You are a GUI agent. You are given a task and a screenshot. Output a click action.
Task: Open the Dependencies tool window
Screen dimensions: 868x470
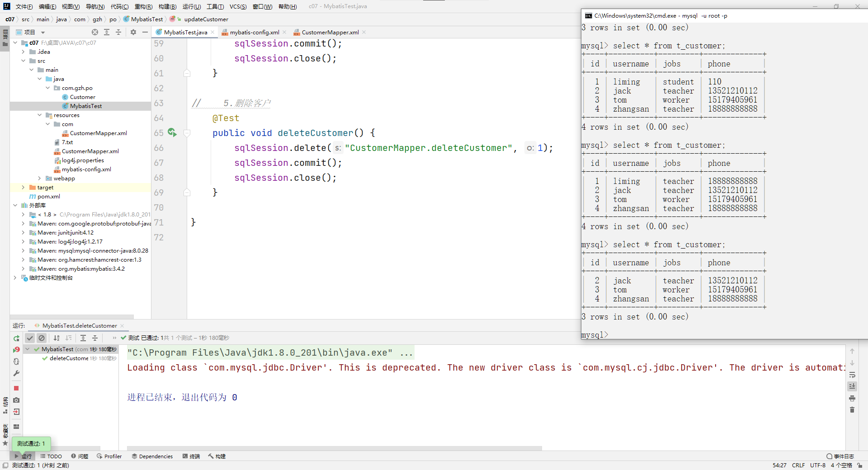pyautogui.click(x=152, y=456)
